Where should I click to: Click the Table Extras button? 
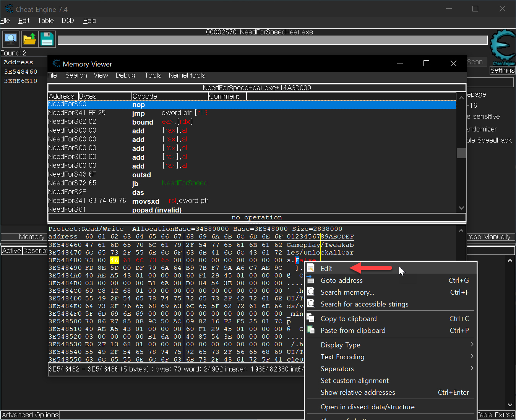point(496,415)
